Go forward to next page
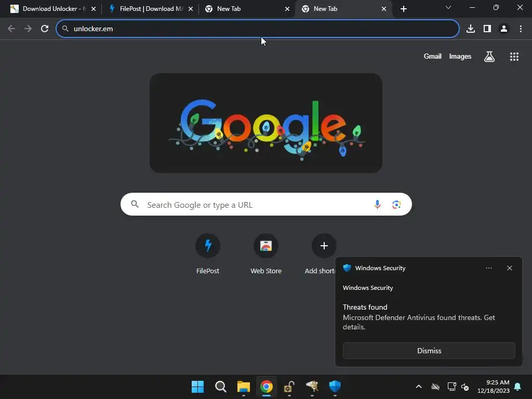Viewport: 532px width, 399px height. [x=28, y=29]
